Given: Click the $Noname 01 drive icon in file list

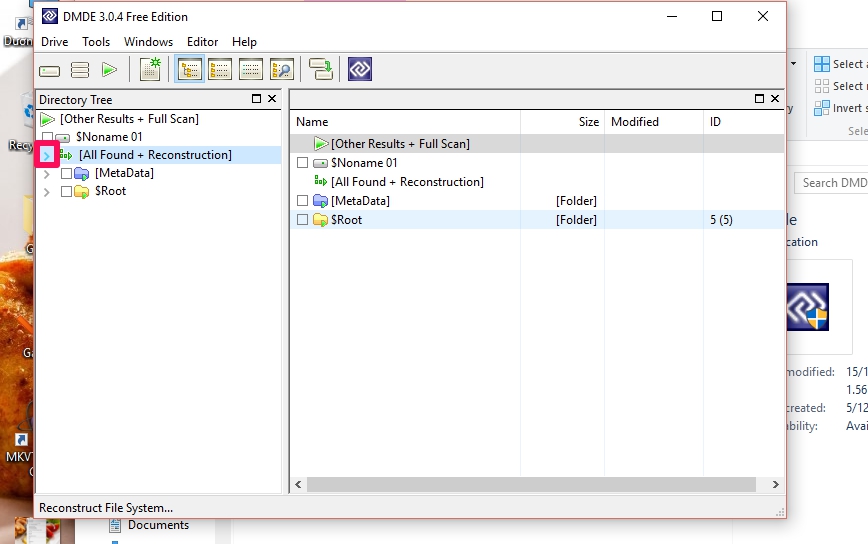Looking at the screenshot, I should click(x=321, y=163).
